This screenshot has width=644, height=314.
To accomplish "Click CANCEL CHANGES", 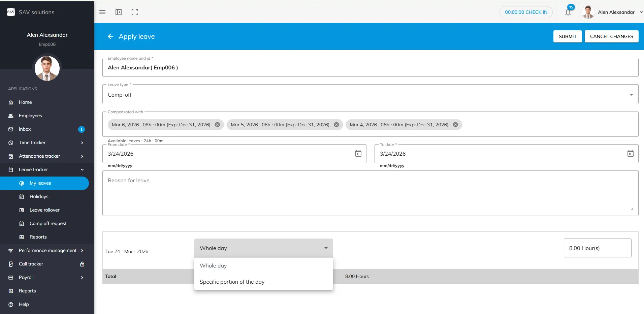I will 611,36.
